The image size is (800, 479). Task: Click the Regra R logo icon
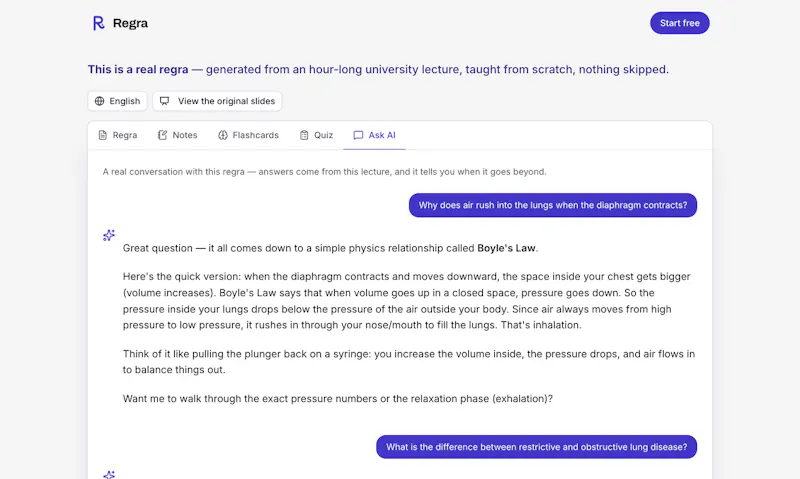tap(98, 23)
